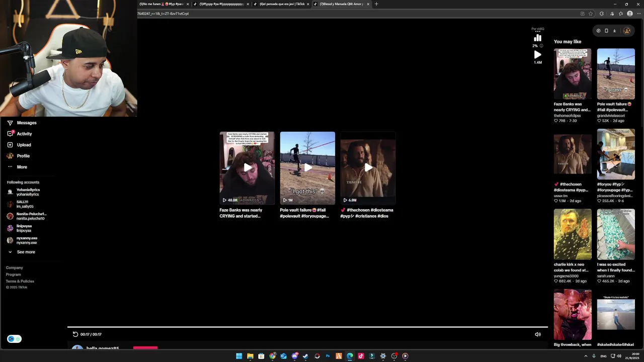Click the video progress bar
644x362 pixels.
pyautogui.click(x=307, y=327)
